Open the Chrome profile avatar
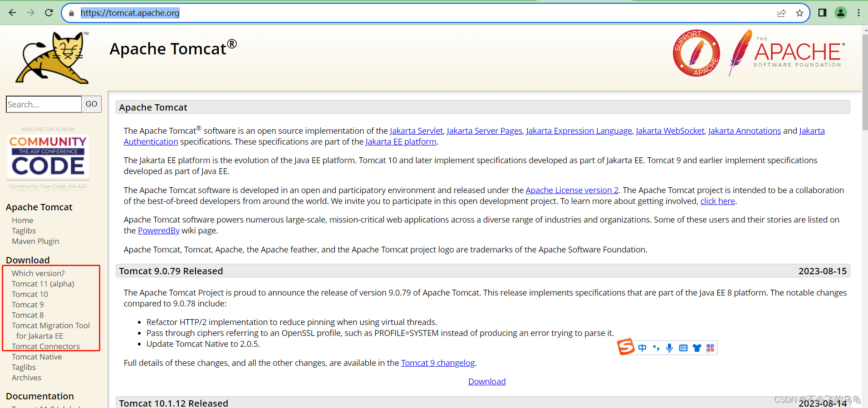Image resolution: width=868 pixels, height=408 pixels. point(841,13)
